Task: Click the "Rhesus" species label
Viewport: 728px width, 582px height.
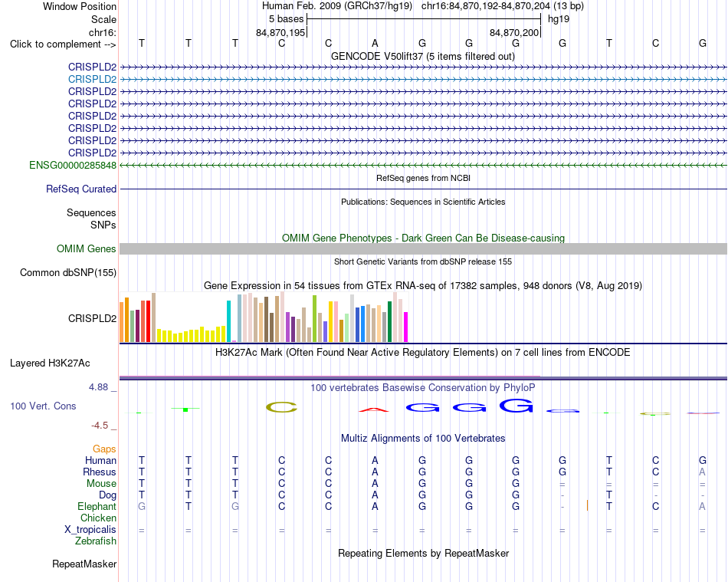Action: point(100,472)
